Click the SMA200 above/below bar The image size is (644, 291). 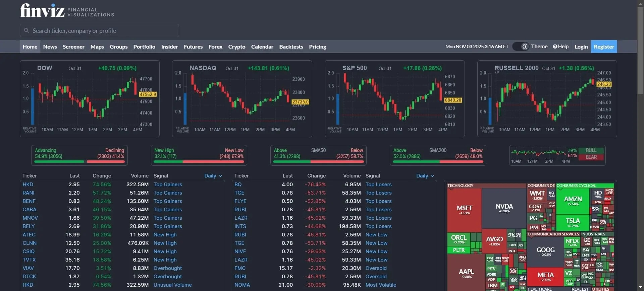[438, 162]
